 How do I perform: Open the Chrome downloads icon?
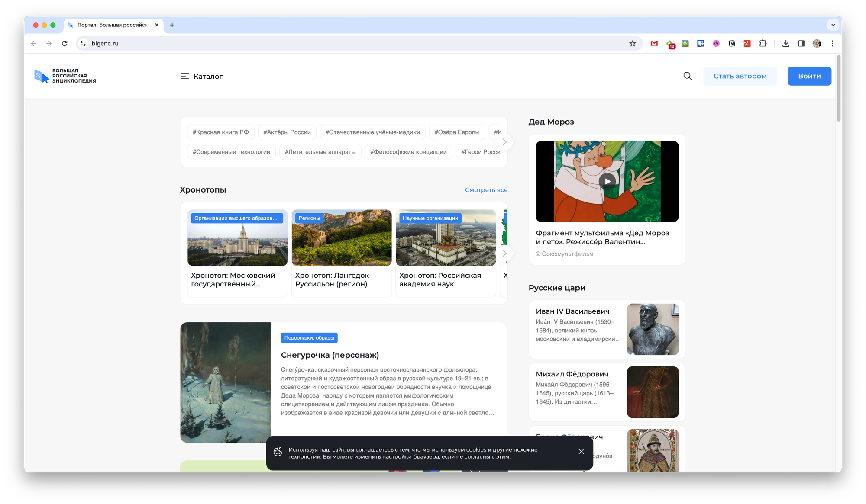(786, 43)
